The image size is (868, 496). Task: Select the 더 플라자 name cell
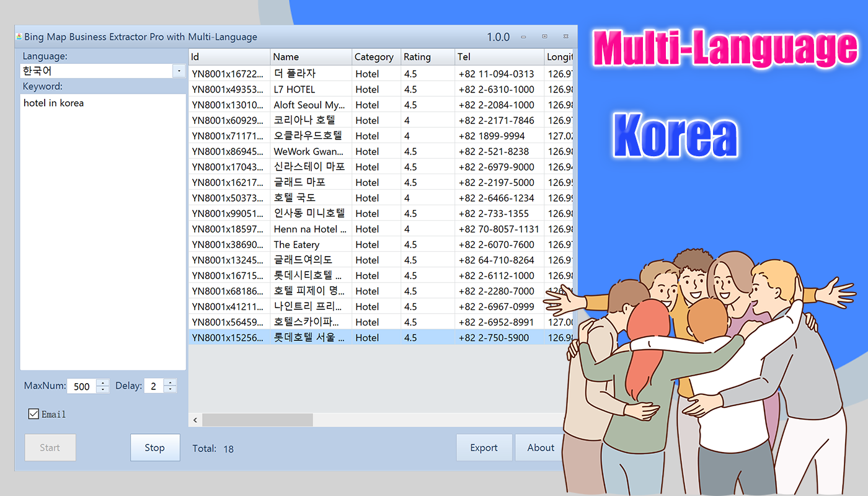point(311,74)
